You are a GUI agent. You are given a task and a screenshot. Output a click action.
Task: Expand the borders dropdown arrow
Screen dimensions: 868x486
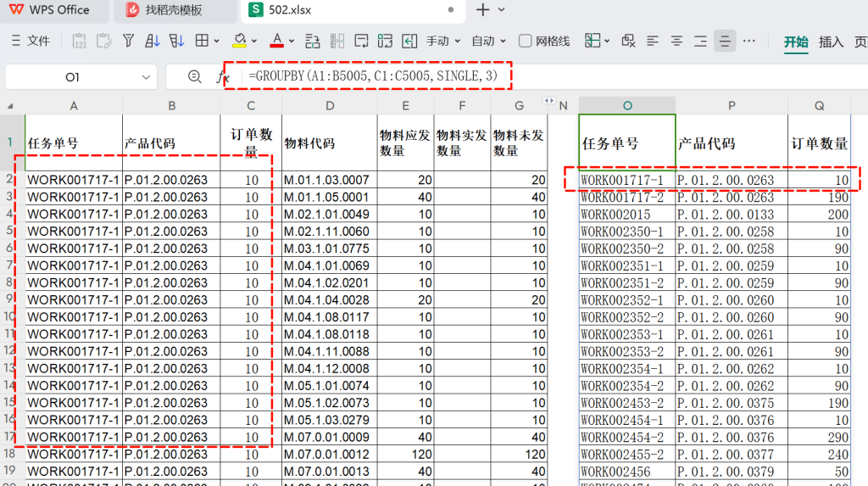[x=216, y=41]
